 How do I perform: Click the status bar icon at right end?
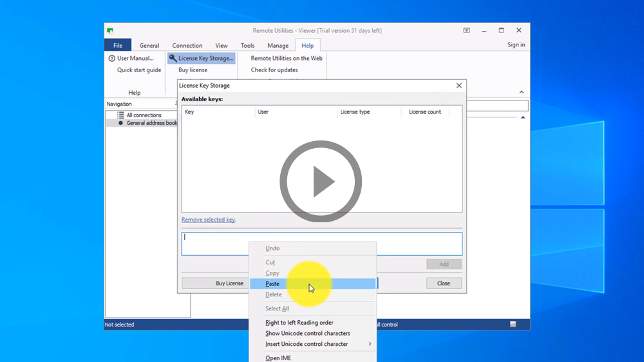tap(513, 324)
